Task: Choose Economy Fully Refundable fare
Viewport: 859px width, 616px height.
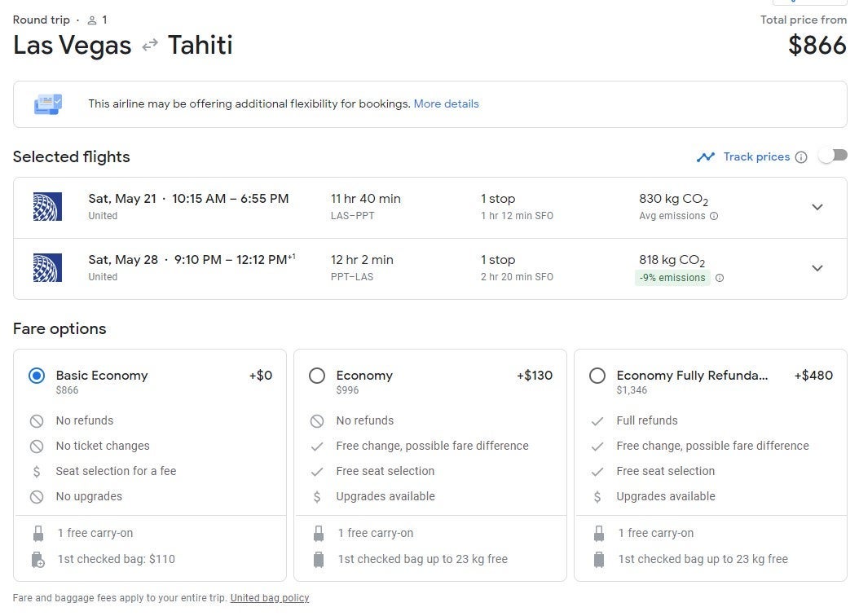Action: tap(597, 376)
